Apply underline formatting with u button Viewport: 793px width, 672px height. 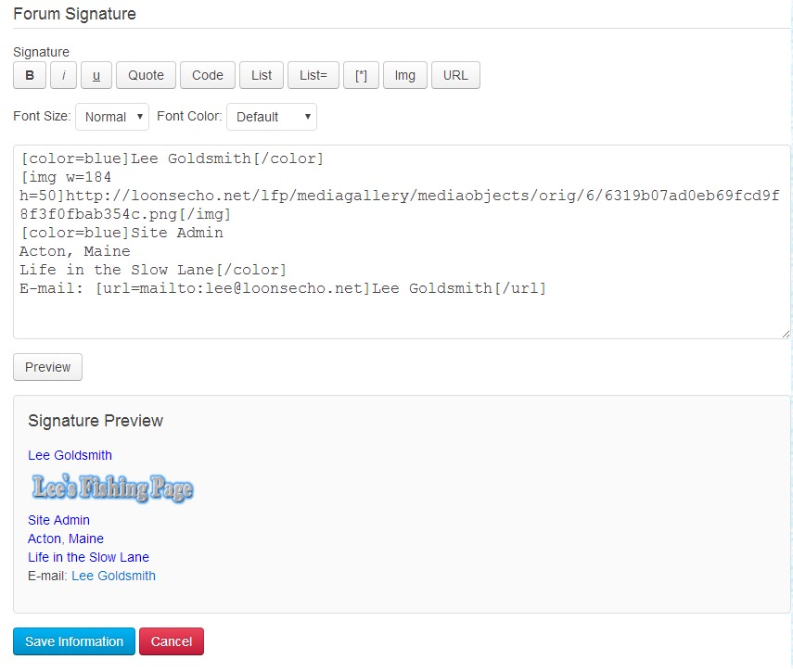[96, 76]
